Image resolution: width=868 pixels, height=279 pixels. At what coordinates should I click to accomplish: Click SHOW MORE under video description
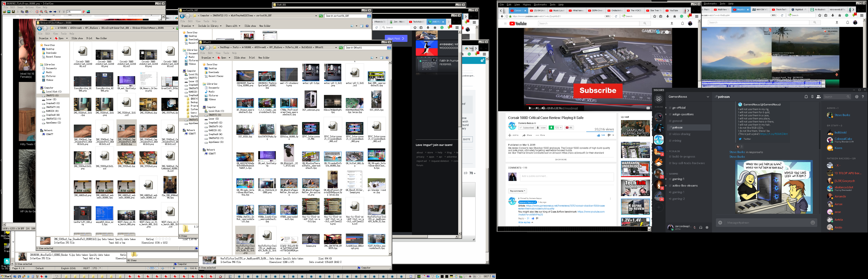tap(561, 160)
